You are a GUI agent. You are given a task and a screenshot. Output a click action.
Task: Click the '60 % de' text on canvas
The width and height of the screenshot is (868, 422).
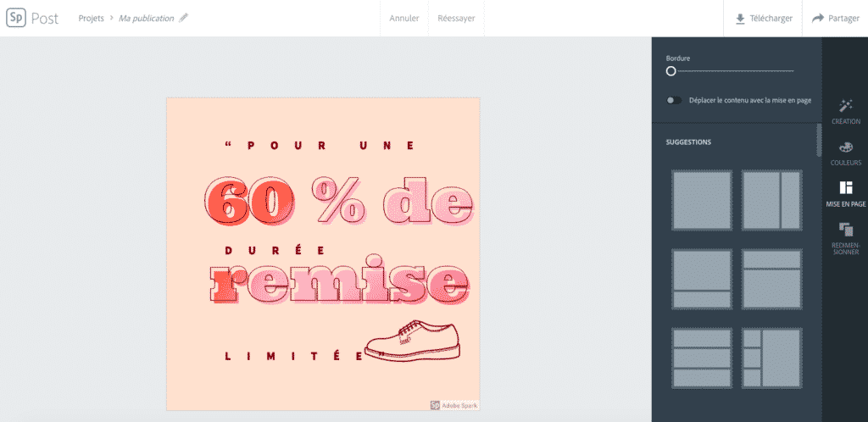coord(337,200)
